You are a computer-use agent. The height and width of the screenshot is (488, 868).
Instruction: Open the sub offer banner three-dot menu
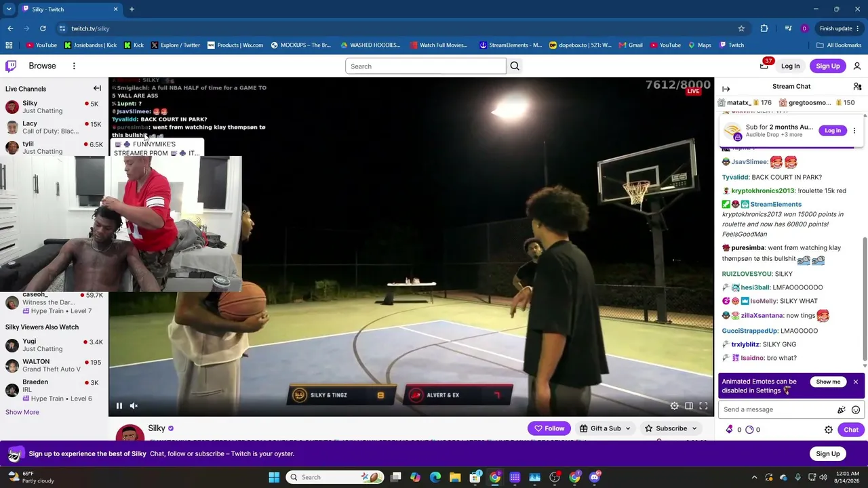(854, 131)
